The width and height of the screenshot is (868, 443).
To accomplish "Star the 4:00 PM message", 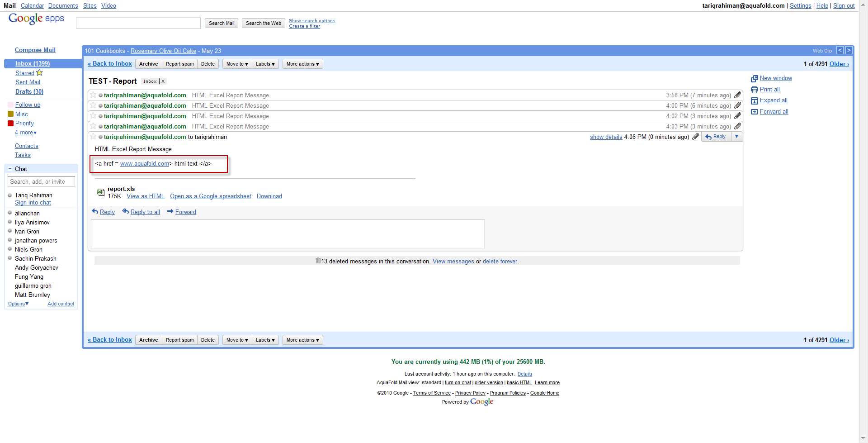I will tap(93, 105).
